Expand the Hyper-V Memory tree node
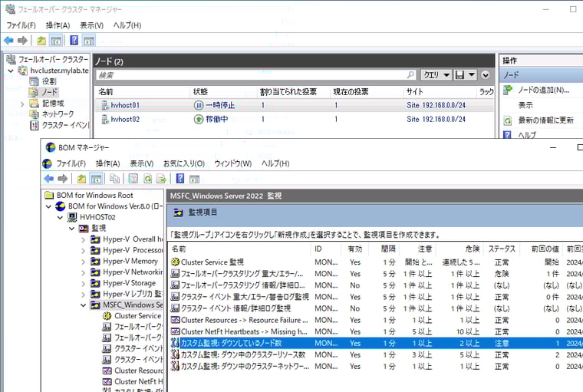The width and height of the screenshot is (583, 392). [84, 262]
